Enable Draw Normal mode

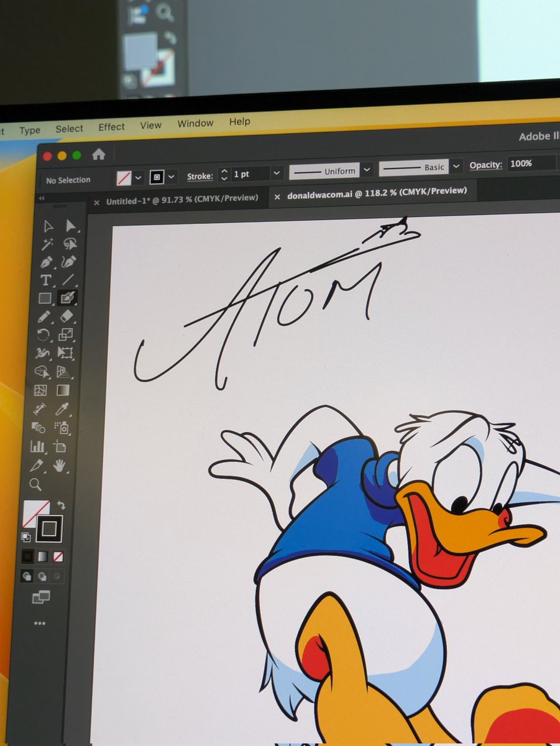coord(27,576)
